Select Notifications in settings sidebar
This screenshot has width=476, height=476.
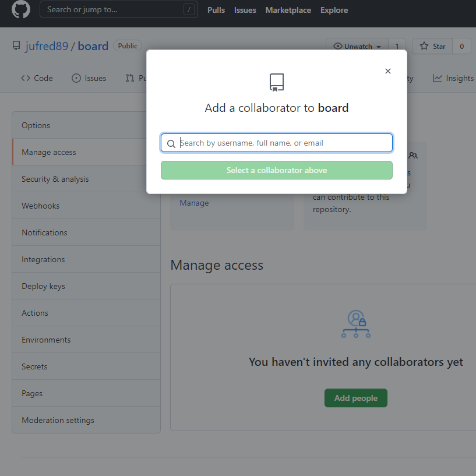(86, 232)
